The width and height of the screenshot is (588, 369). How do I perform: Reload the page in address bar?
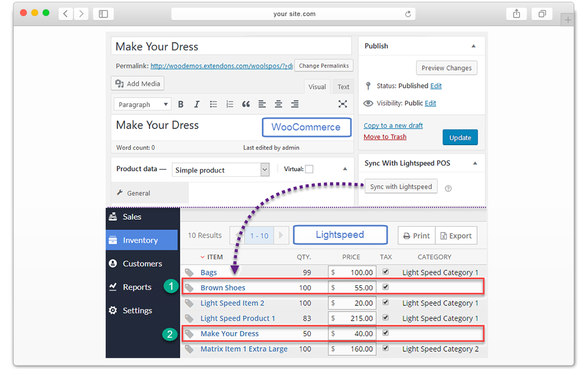click(408, 14)
